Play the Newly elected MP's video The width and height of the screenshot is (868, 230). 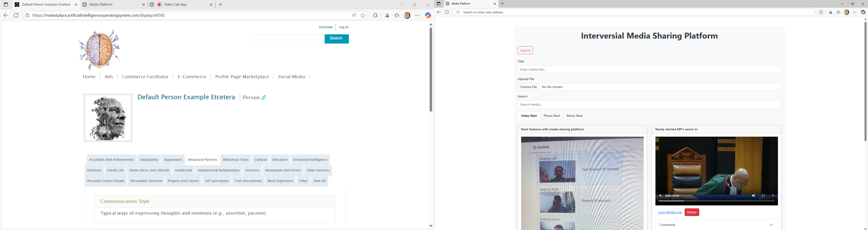click(660, 196)
